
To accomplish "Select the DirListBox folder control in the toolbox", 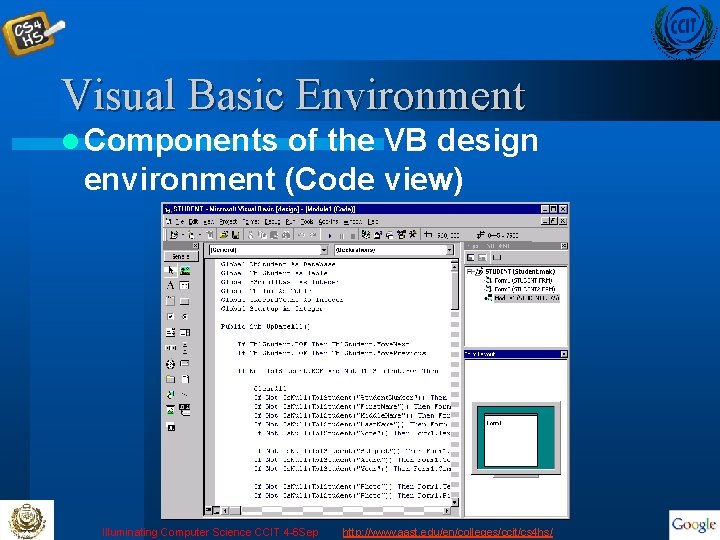I will [x=170, y=379].
